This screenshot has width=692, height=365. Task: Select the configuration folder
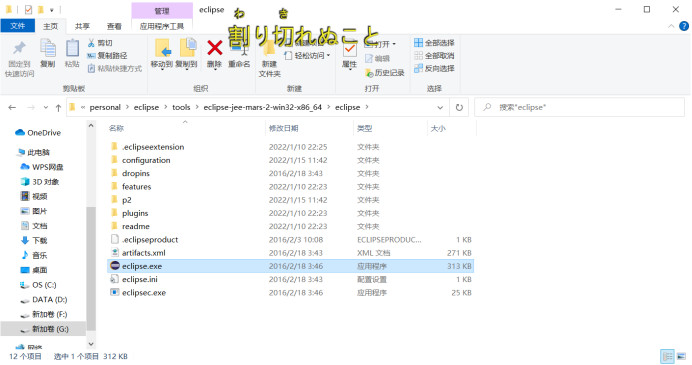click(x=146, y=160)
